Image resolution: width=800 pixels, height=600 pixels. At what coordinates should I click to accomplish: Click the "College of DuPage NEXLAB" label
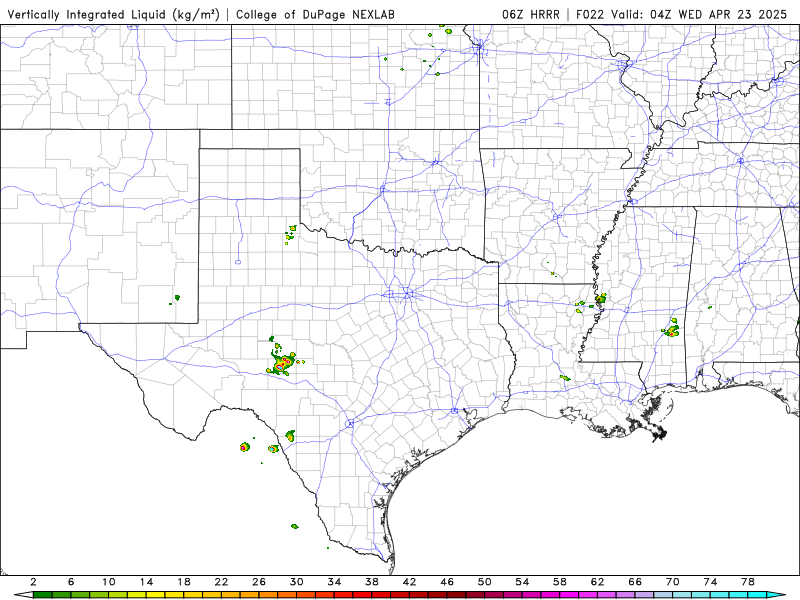(315, 14)
